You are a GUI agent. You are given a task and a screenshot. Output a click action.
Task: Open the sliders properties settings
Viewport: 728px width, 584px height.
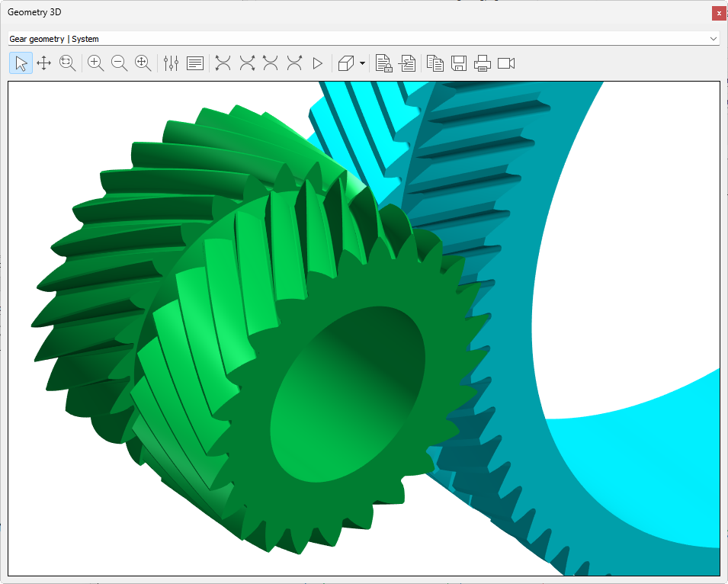(171, 63)
